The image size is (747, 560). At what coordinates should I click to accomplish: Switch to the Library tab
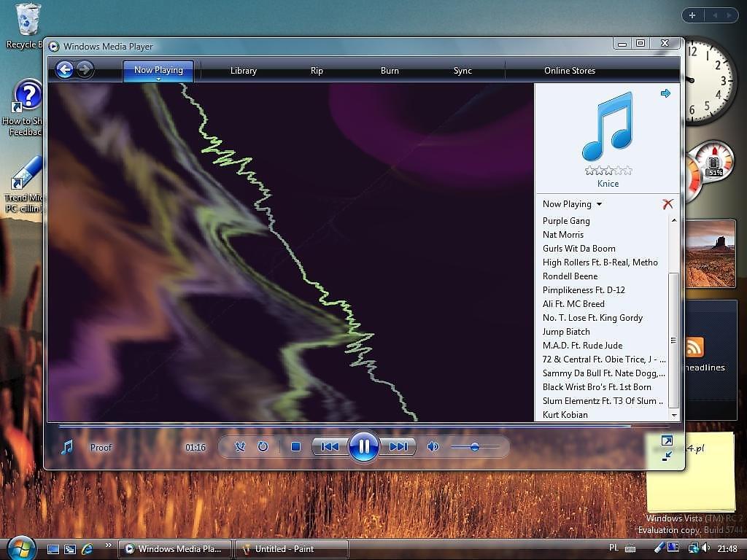tap(244, 71)
